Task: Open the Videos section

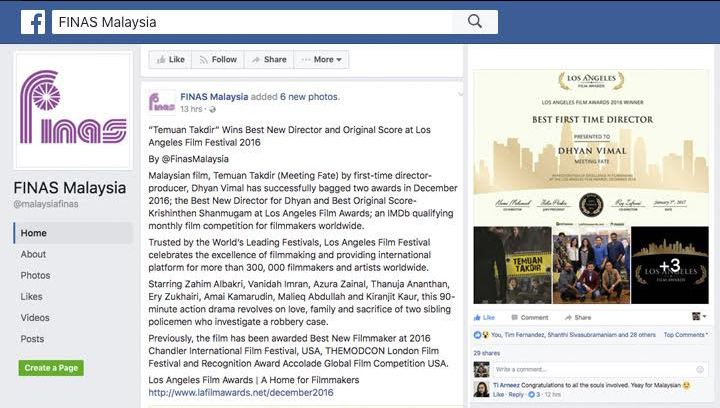Action: [35, 318]
